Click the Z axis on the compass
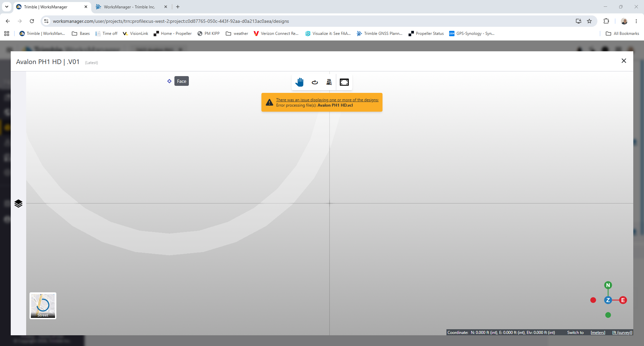Screen dimensions: 644x346 point(608,300)
